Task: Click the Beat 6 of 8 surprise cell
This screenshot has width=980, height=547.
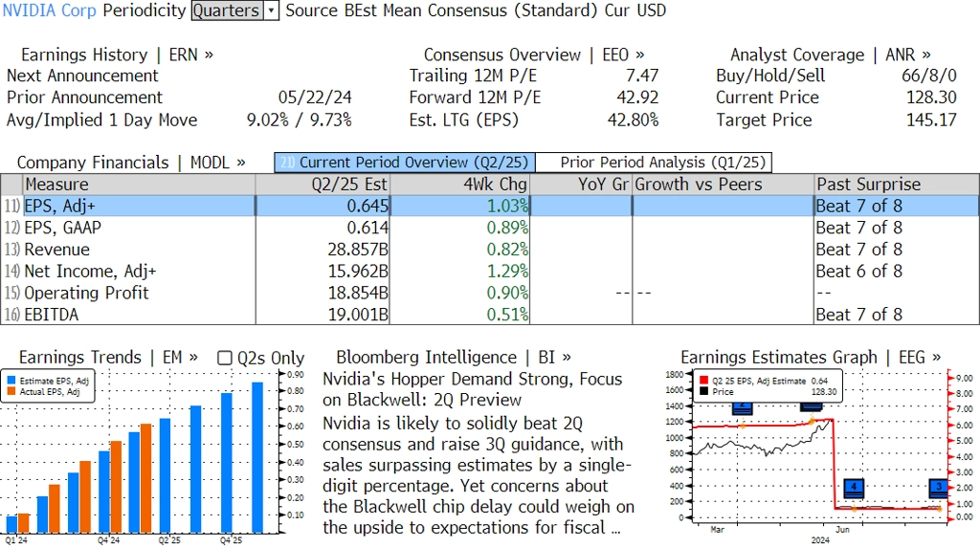Action: (x=858, y=272)
